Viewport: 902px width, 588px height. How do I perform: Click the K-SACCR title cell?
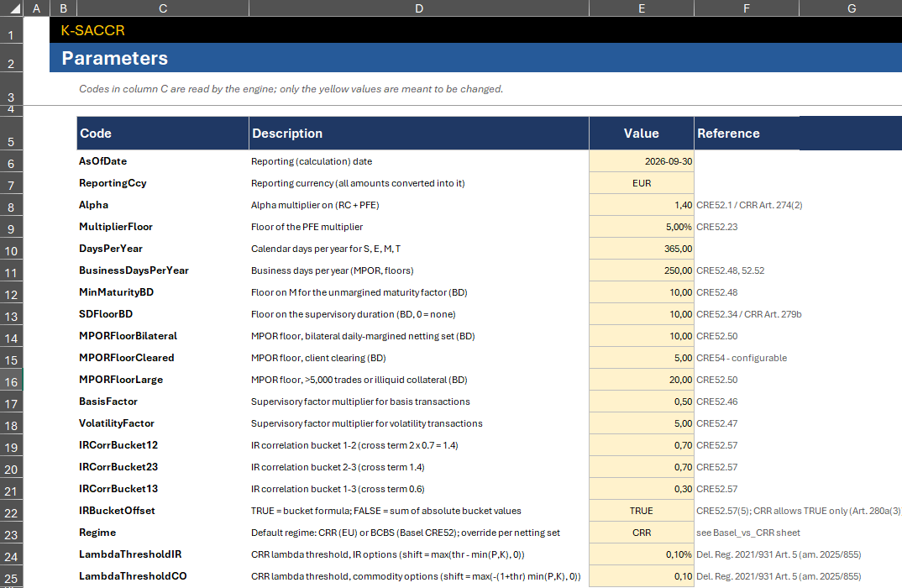[x=92, y=30]
